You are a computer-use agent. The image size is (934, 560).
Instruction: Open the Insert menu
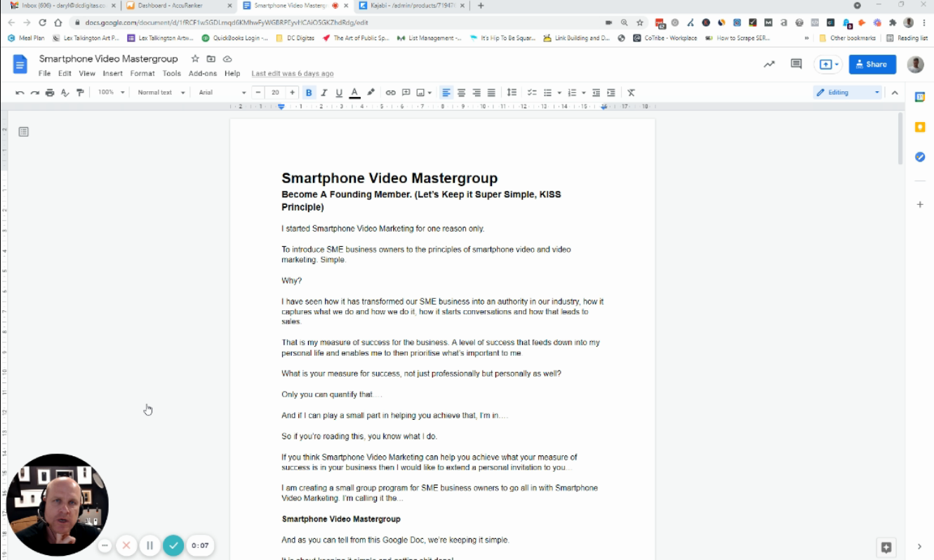[x=112, y=74]
